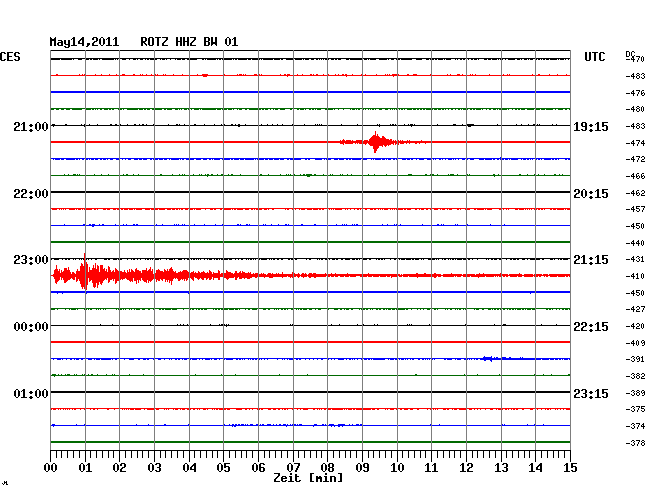Click the "22:00" local time label
Viewport: 650px width, 494px height.
[x=31, y=194]
